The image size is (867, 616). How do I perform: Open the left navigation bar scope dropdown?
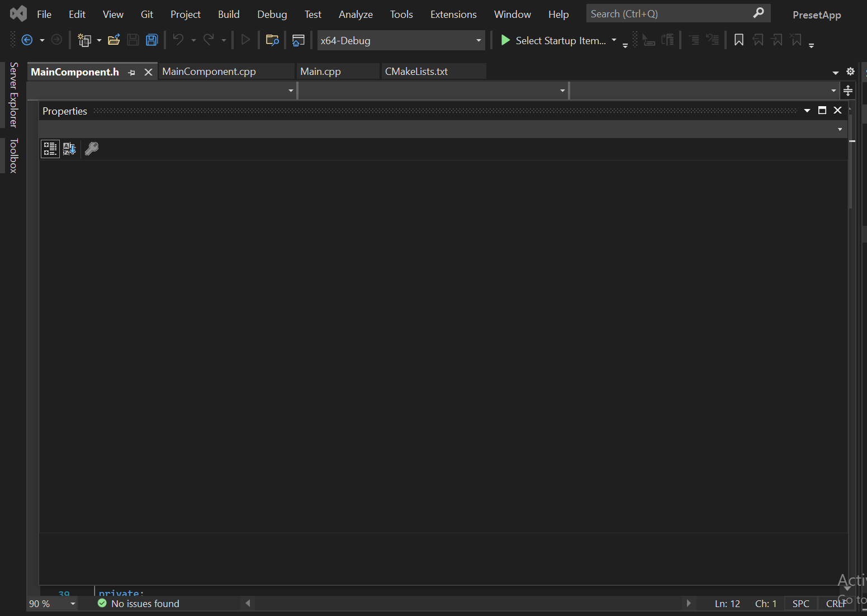click(291, 91)
